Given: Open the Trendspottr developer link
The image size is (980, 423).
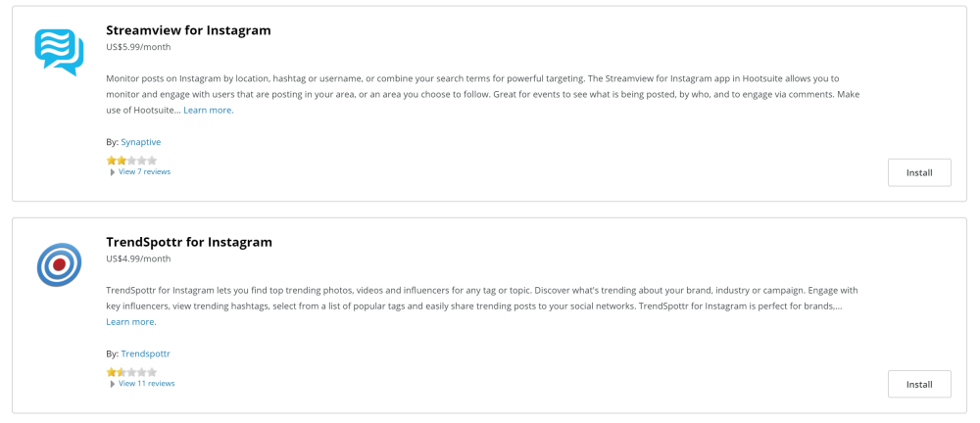Looking at the screenshot, I should pyautogui.click(x=146, y=354).
